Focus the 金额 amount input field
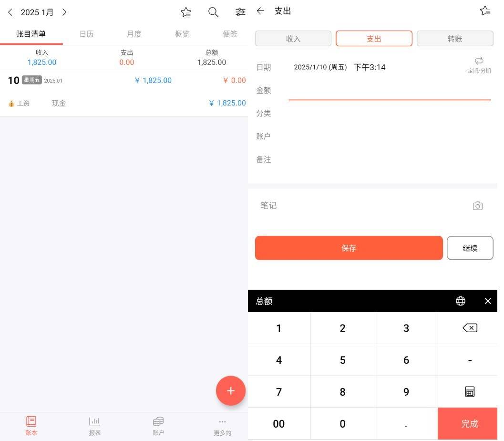 coord(389,91)
